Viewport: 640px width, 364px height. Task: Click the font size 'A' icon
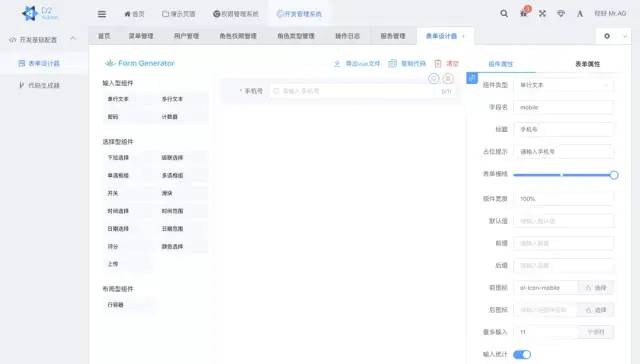(580, 13)
